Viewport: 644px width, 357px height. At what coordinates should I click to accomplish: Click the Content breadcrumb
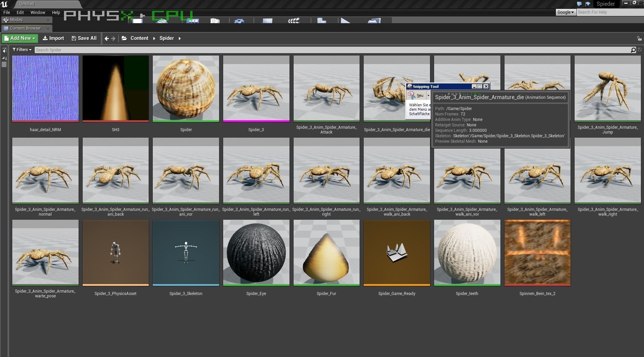coord(139,38)
